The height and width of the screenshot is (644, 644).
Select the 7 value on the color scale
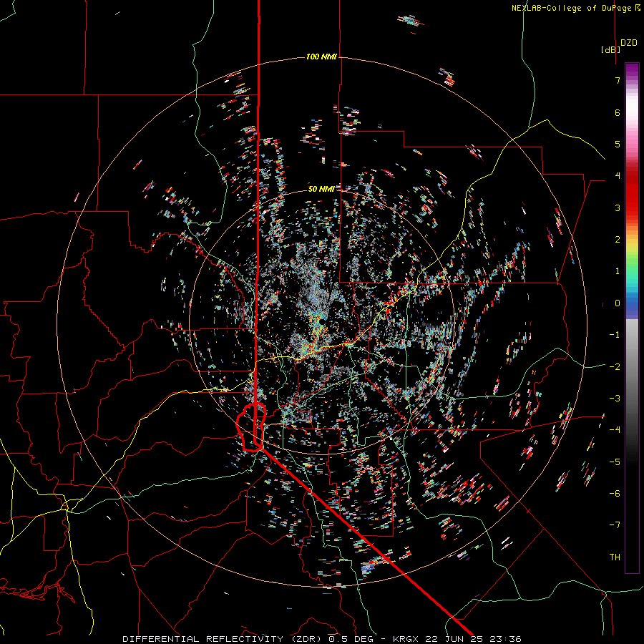[x=618, y=80]
